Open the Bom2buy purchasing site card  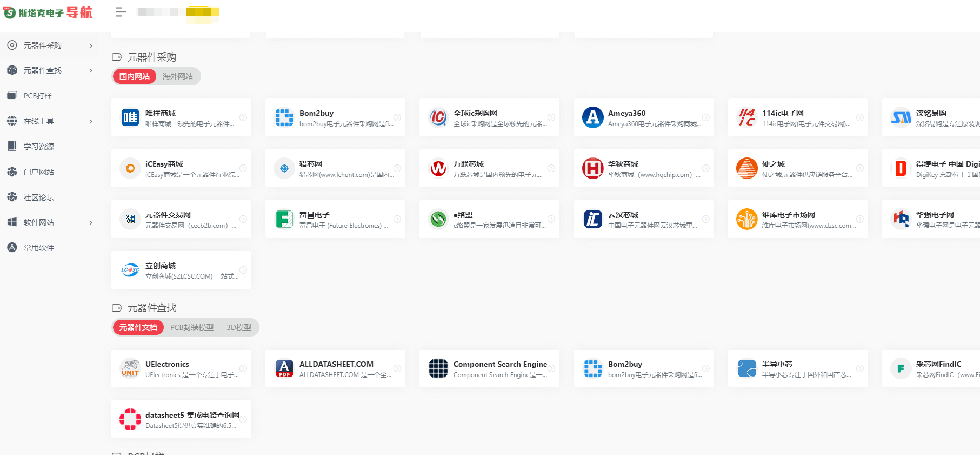coord(335,117)
